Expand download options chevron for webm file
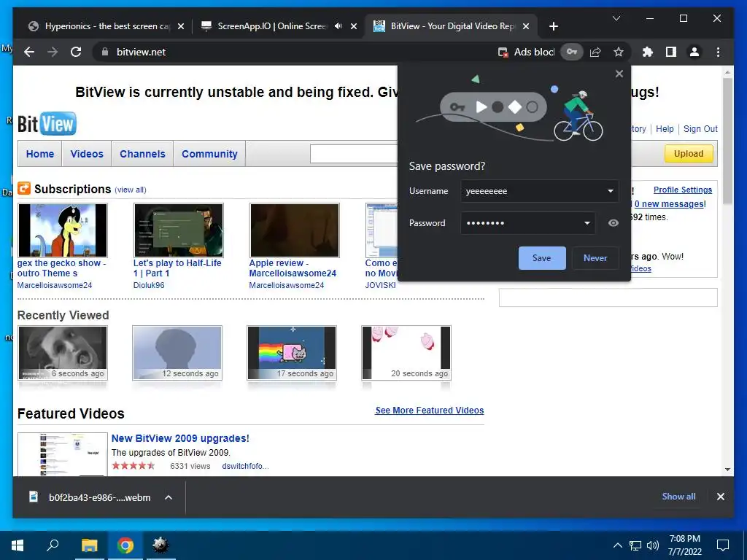The width and height of the screenshot is (747, 560). (x=169, y=497)
